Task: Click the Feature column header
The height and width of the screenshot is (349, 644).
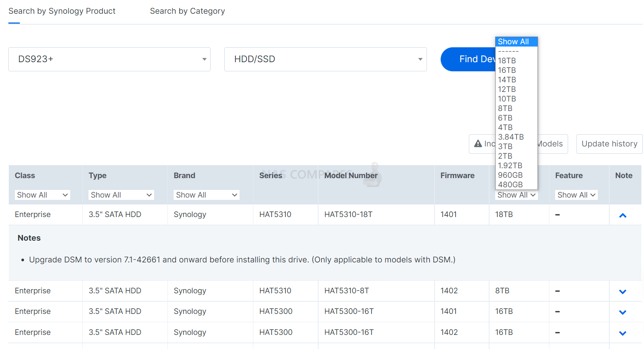Action: pos(569,175)
